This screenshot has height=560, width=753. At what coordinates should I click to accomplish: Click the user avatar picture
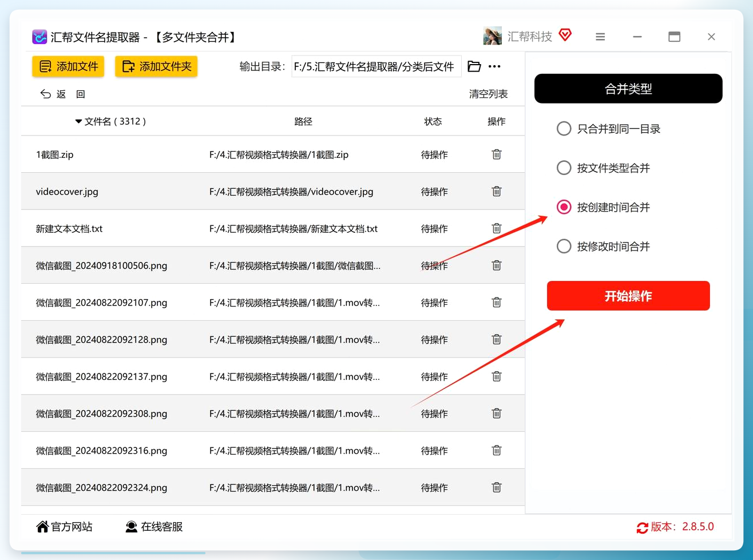[x=492, y=36]
